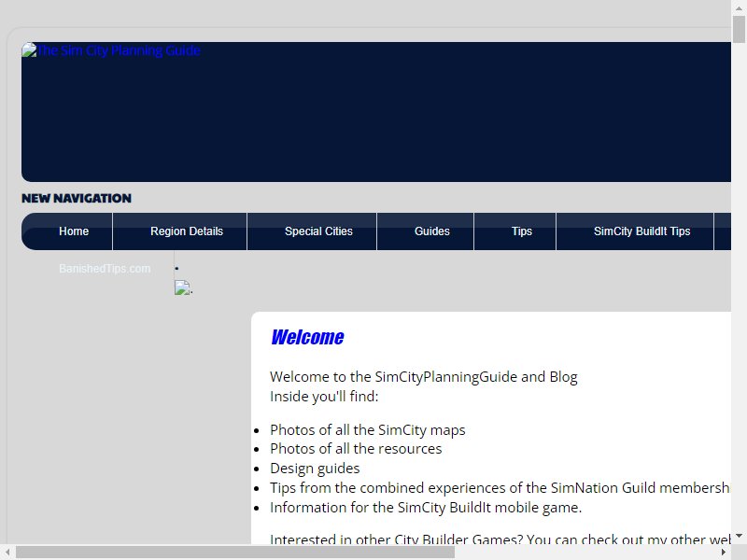The width and height of the screenshot is (747, 560).
Task: Click 'Interested in other City Builder Games?' text
Action: pyautogui.click(x=396, y=539)
